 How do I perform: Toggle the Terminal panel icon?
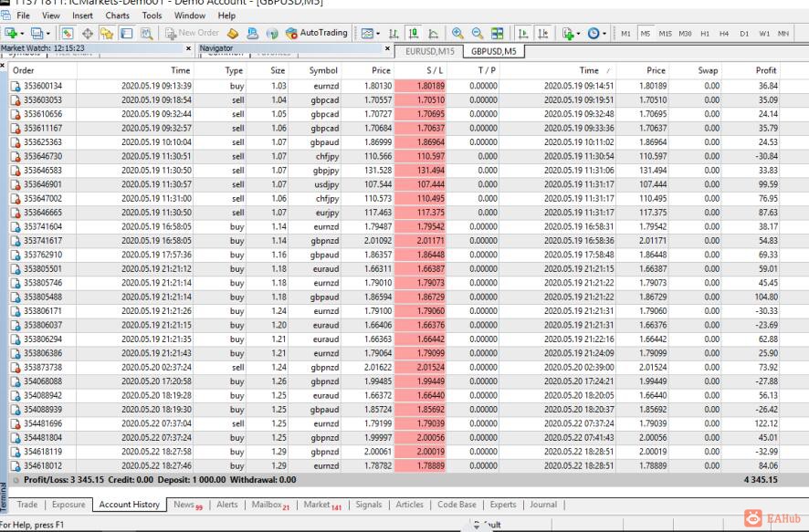[126, 34]
